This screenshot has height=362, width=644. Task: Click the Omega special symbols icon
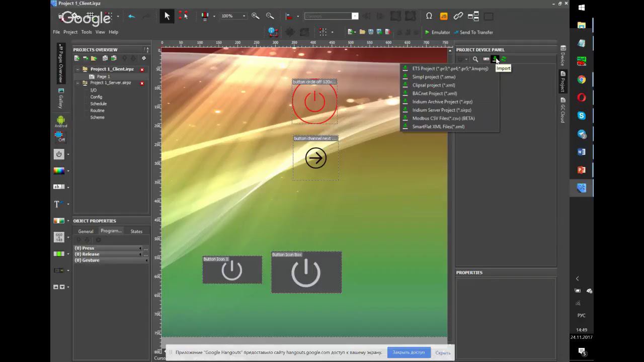click(429, 16)
